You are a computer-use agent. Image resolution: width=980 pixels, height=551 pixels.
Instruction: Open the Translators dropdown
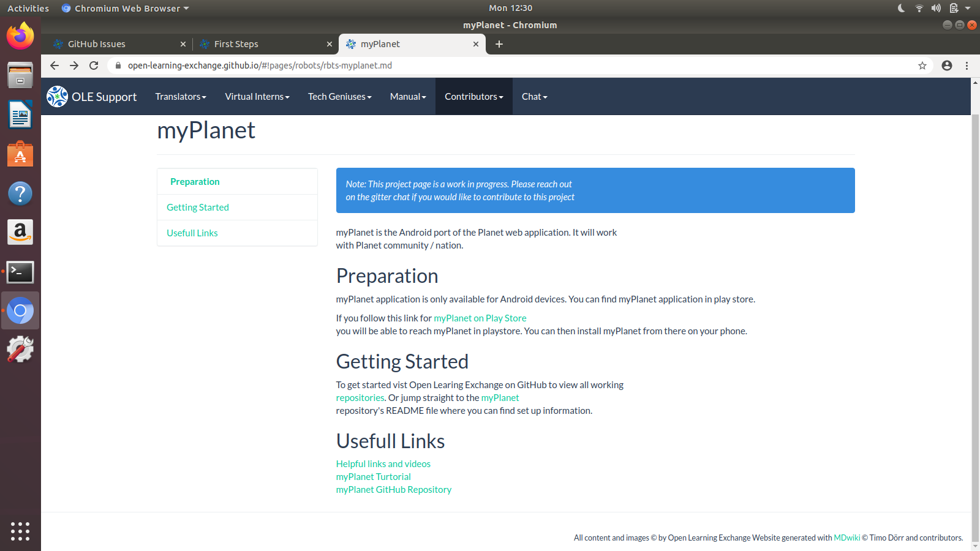coord(180,96)
